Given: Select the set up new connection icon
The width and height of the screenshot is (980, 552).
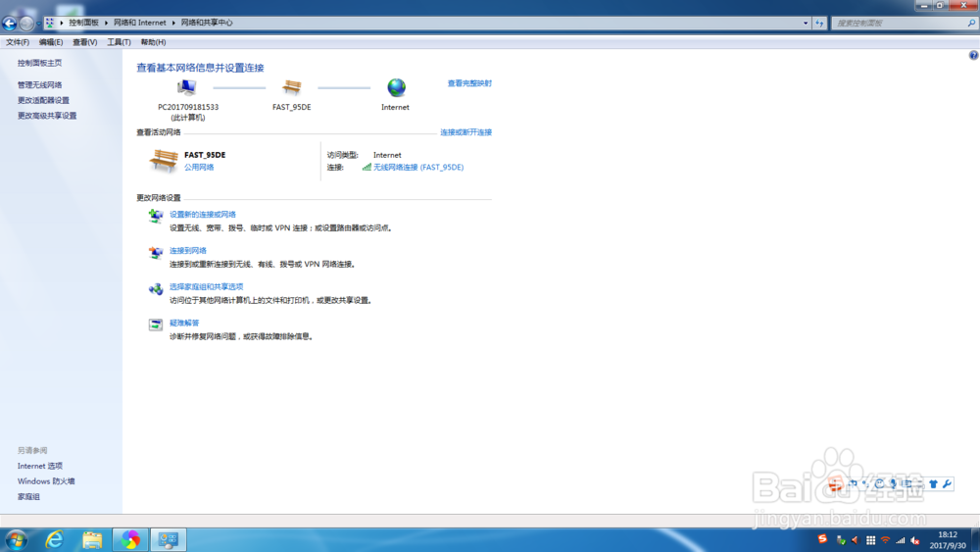Looking at the screenshot, I should 156,217.
